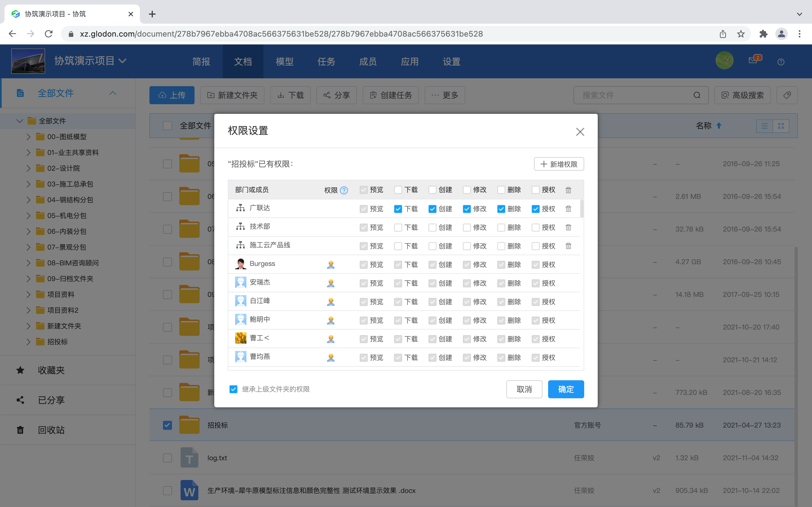Click the search magnifier in search bar
The width and height of the screenshot is (812, 507).
(x=697, y=95)
